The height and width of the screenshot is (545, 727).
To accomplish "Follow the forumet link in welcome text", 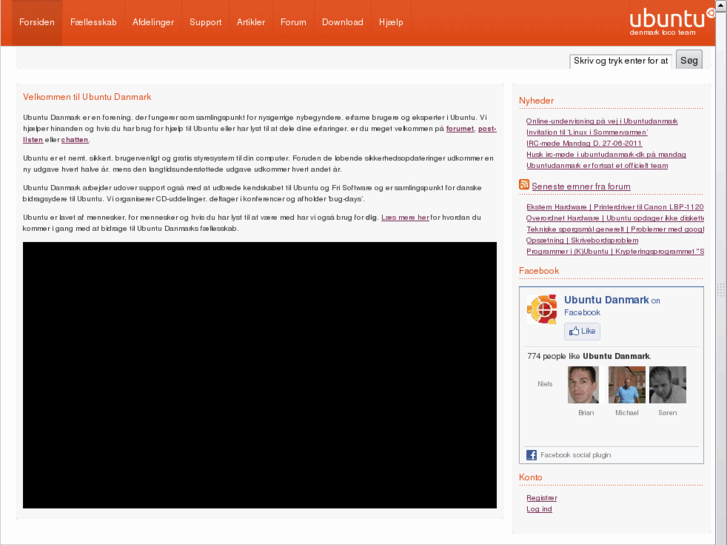I will (460, 128).
